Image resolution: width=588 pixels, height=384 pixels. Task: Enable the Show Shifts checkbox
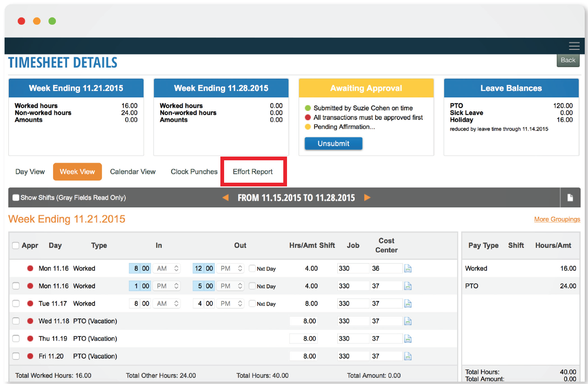(x=15, y=197)
